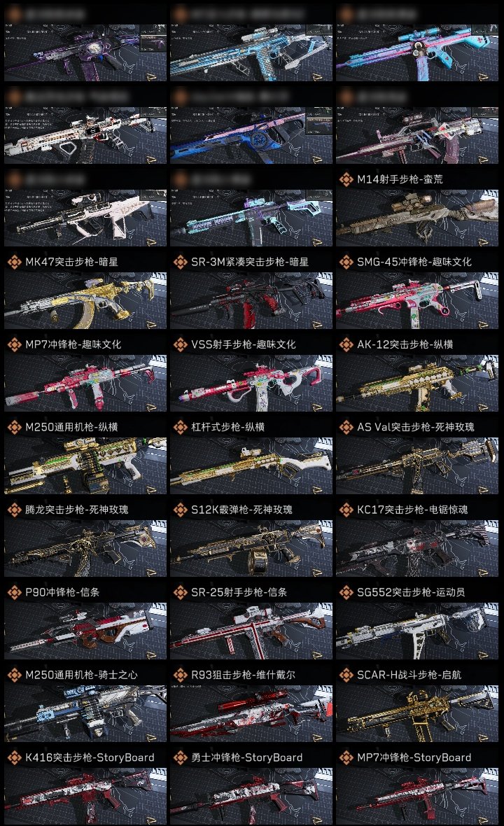The height and width of the screenshot is (826, 504).
Task: Select the MP7冲锋枪-StoryBoard weapon image
Action: pos(417,797)
